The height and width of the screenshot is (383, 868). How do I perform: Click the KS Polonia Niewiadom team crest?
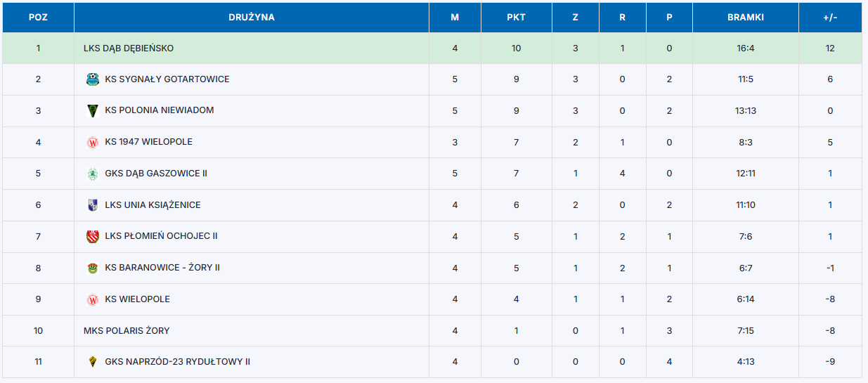point(92,111)
